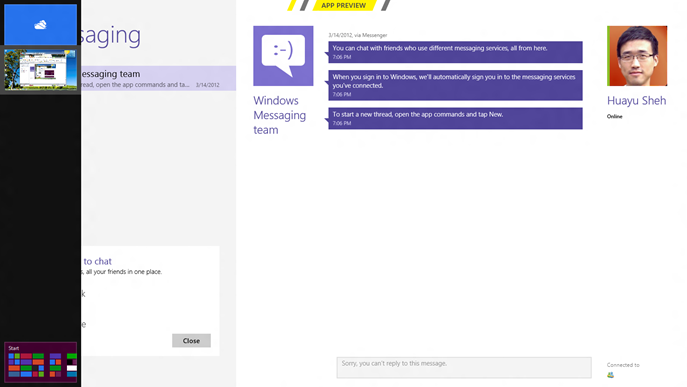The height and width of the screenshot is (387, 687).
Task: Switch to the Desktop thumbnail in app switcher
Action: point(40,69)
